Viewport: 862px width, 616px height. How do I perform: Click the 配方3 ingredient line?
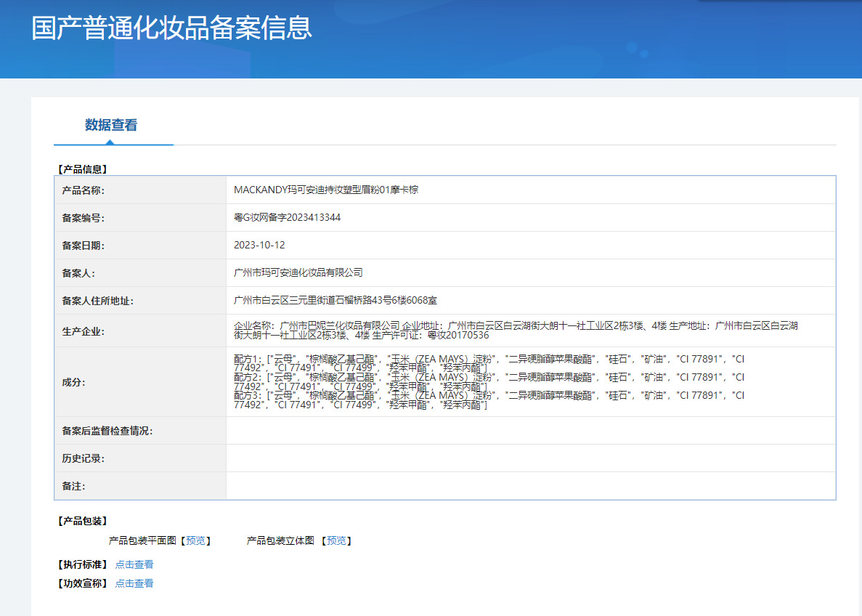(x=489, y=400)
